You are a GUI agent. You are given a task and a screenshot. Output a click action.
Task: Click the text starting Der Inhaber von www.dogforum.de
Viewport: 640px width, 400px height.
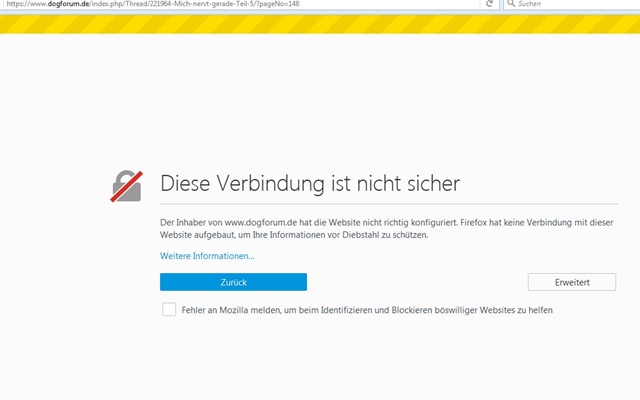click(387, 229)
